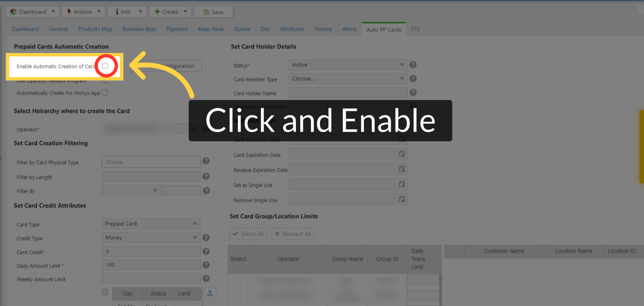The image size is (644, 306).
Task: Expand Credit Type dropdown showing Money
Action: [151, 237]
